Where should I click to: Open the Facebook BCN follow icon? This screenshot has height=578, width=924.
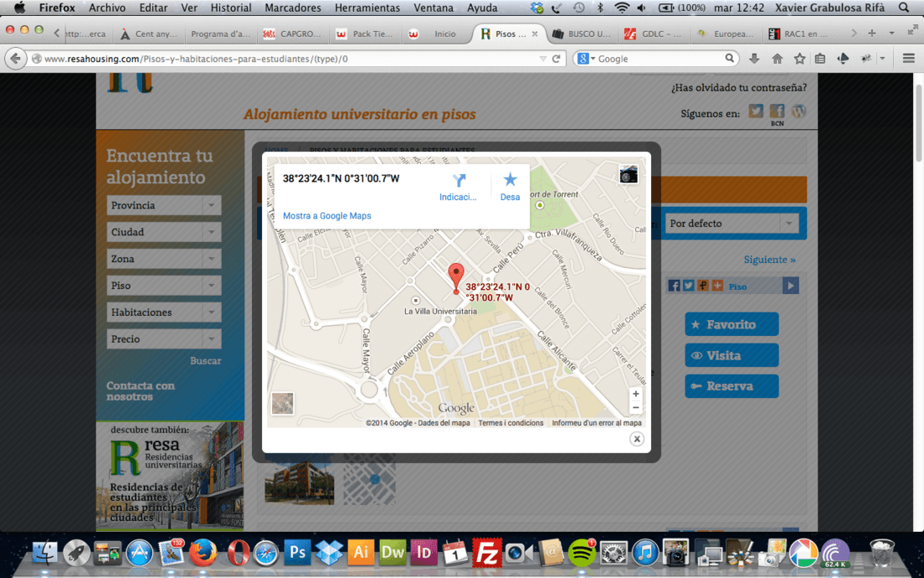click(777, 111)
